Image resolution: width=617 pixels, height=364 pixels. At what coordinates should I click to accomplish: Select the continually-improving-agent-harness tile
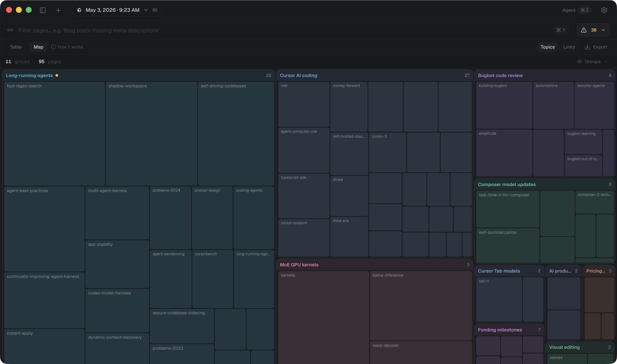pos(44,300)
